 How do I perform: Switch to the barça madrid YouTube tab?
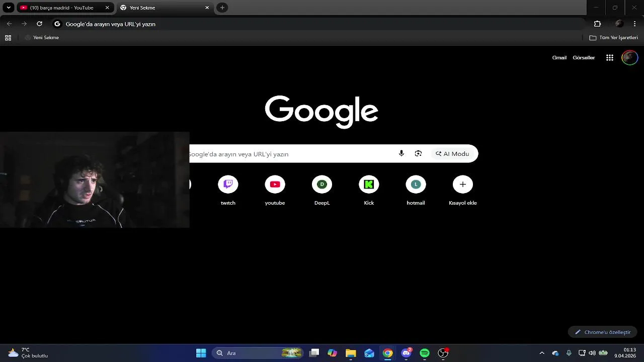click(x=61, y=8)
